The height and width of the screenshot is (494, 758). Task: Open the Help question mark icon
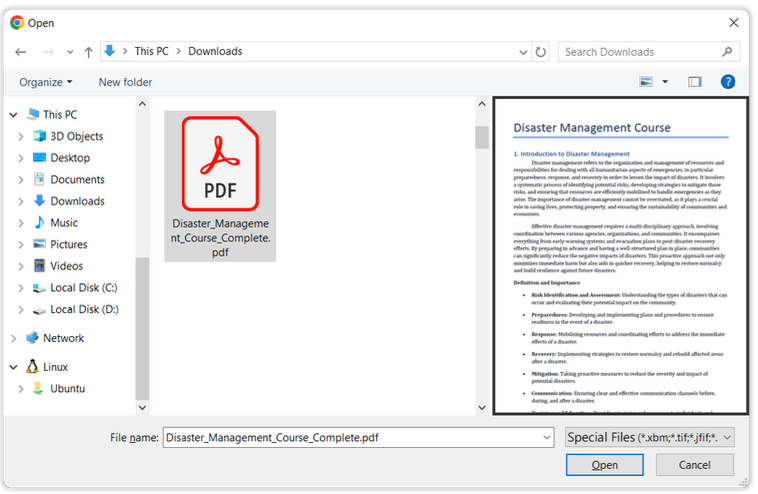pos(728,82)
